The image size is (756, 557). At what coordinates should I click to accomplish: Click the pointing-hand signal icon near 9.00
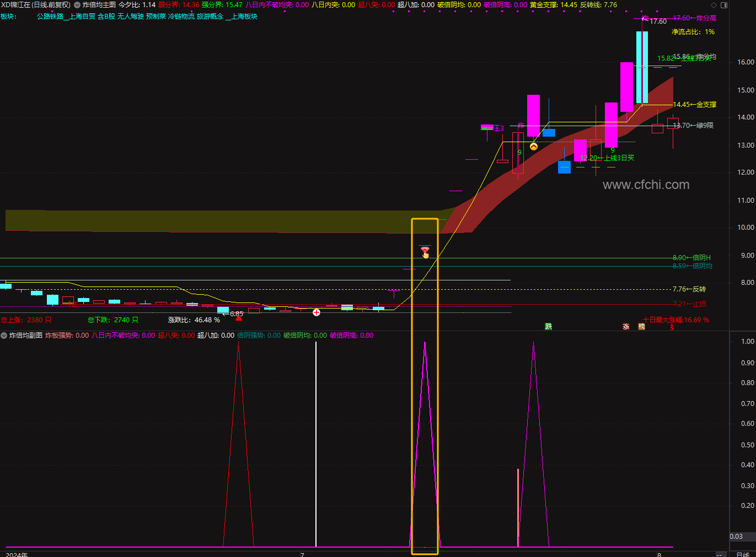(425, 252)
